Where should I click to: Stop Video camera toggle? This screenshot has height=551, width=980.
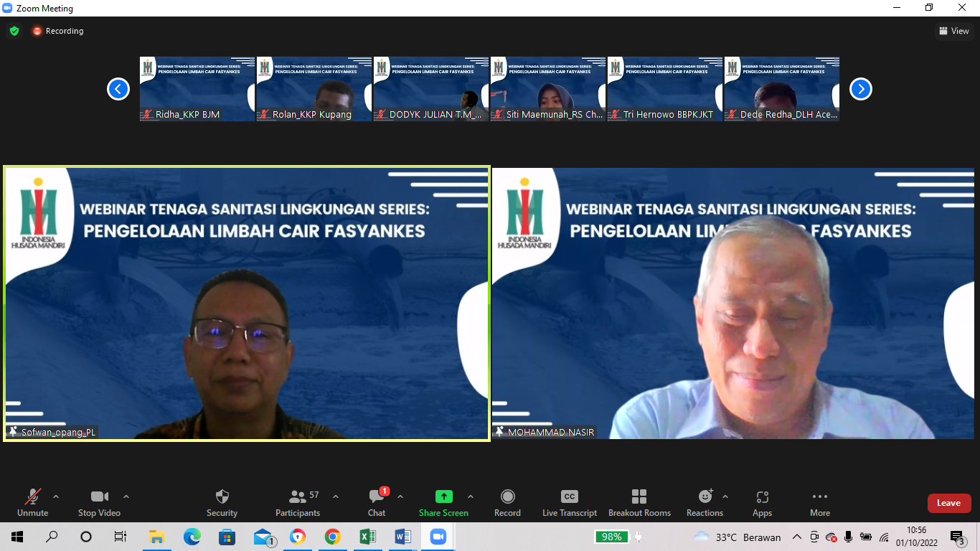[99, 503]
